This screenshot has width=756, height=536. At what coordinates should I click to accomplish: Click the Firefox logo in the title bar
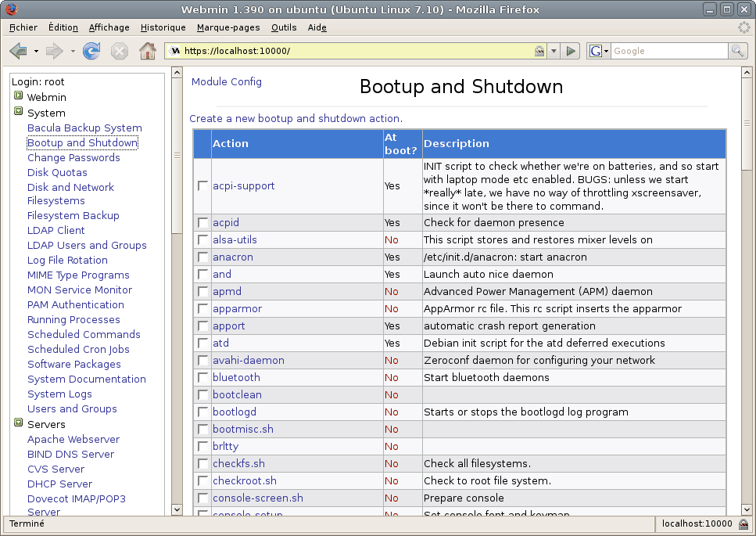(x=11, y=9)
